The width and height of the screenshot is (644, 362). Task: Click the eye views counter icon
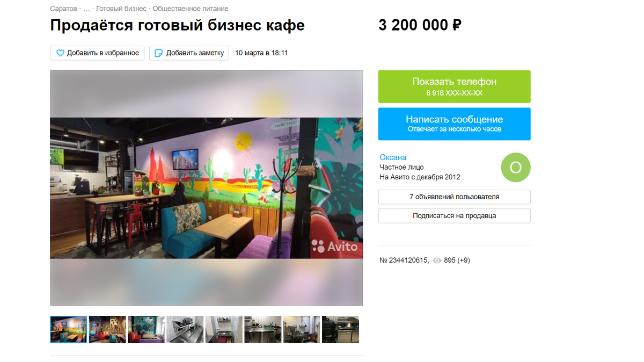tap(437, 260)
